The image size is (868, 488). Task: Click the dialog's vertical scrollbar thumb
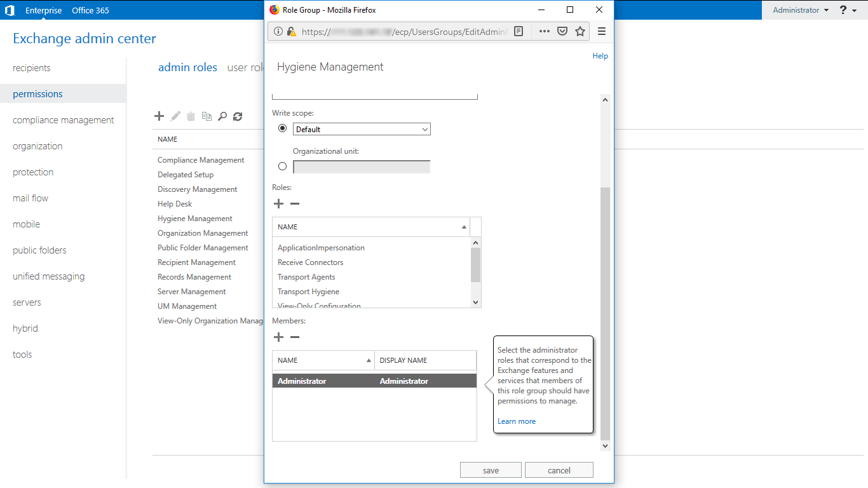(x=605, y=311)
